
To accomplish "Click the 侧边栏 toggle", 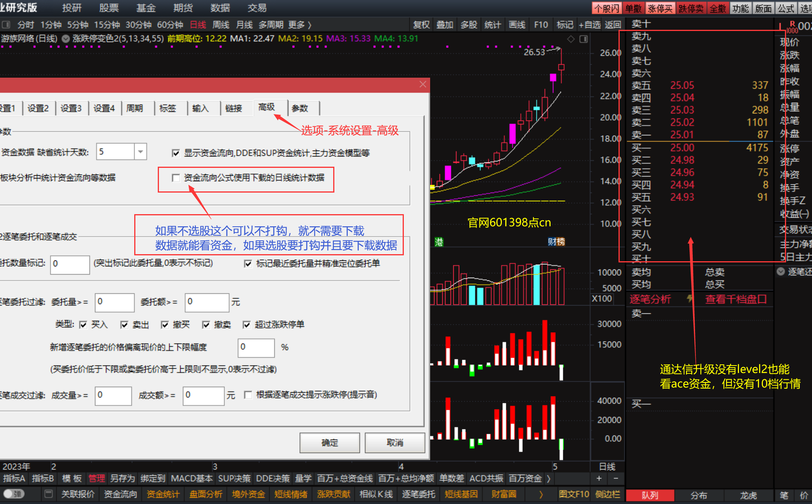I will [x=608, y=494].
